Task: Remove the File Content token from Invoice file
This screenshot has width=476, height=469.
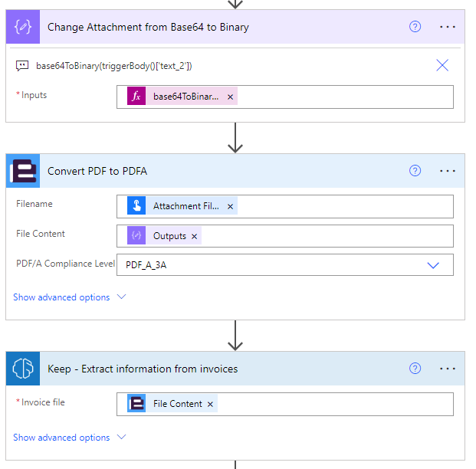Action: [x=210, y=404]
